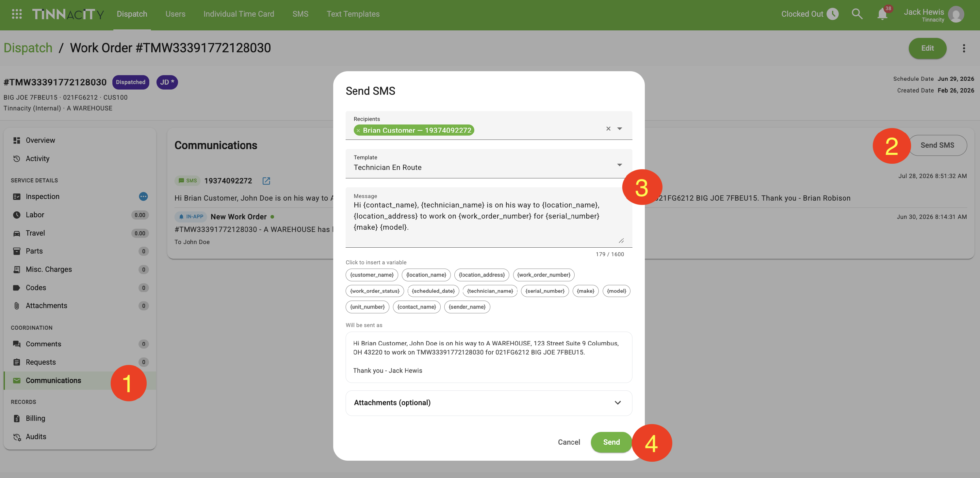Open the work order more options menu
The height and width of the screenshot is (478, 980).
tap(964, 48)
